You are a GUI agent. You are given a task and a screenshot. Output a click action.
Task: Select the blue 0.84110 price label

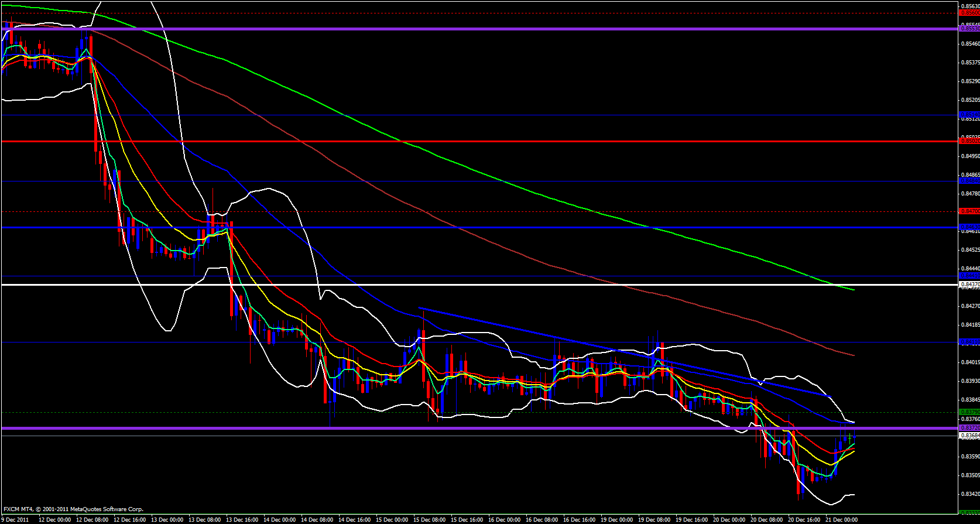pyautogui.click(x=969, y=342)
